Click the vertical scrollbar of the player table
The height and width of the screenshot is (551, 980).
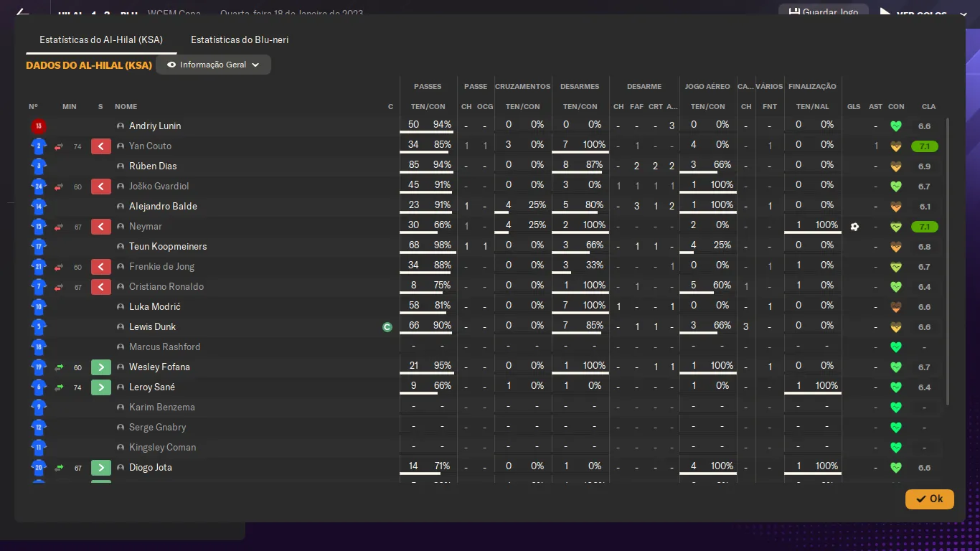coord(948,258)
